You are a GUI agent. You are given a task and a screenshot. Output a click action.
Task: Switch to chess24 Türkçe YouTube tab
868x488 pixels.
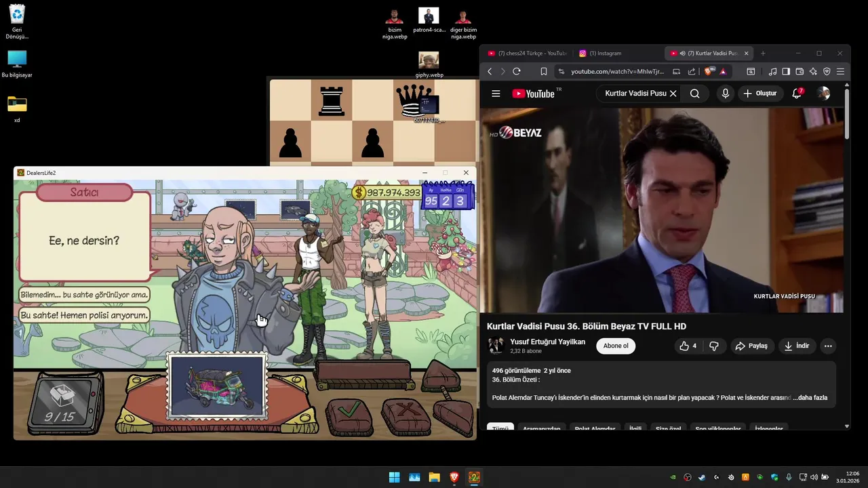[528, 53]
